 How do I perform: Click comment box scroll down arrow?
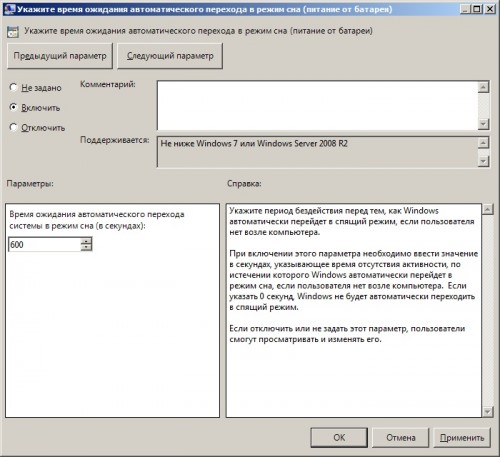click(483, 124)
